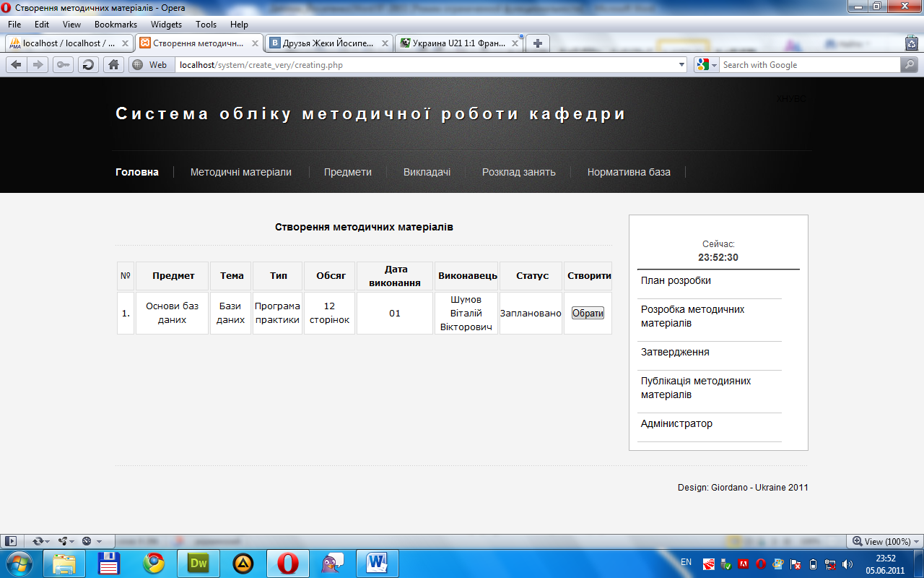Screen dimensions: 924x578
Task: Open the View (100%) zoom dropdown
Action: [x=884, y=541]
